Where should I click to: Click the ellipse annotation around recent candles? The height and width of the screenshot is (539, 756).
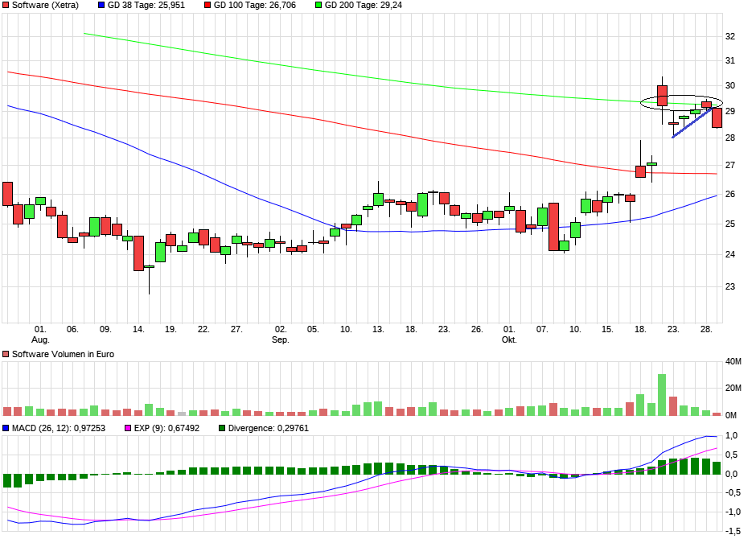680,103
